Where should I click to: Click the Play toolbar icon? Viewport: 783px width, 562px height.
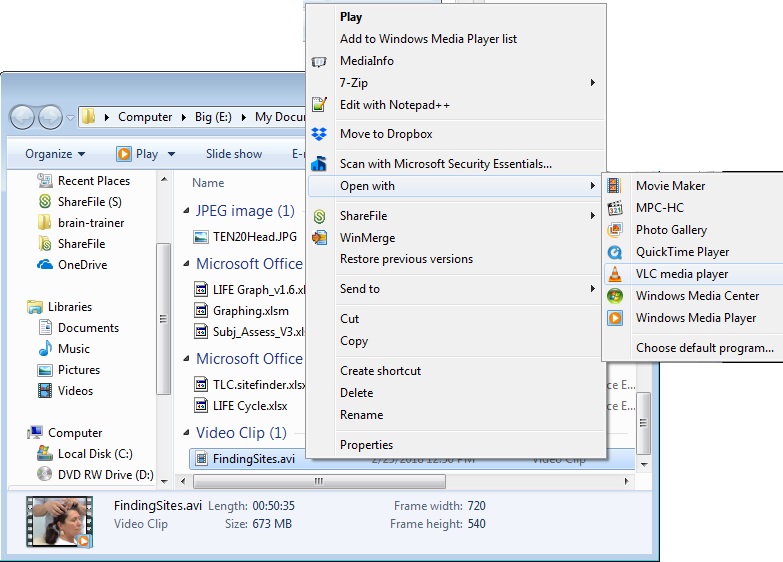123,153
